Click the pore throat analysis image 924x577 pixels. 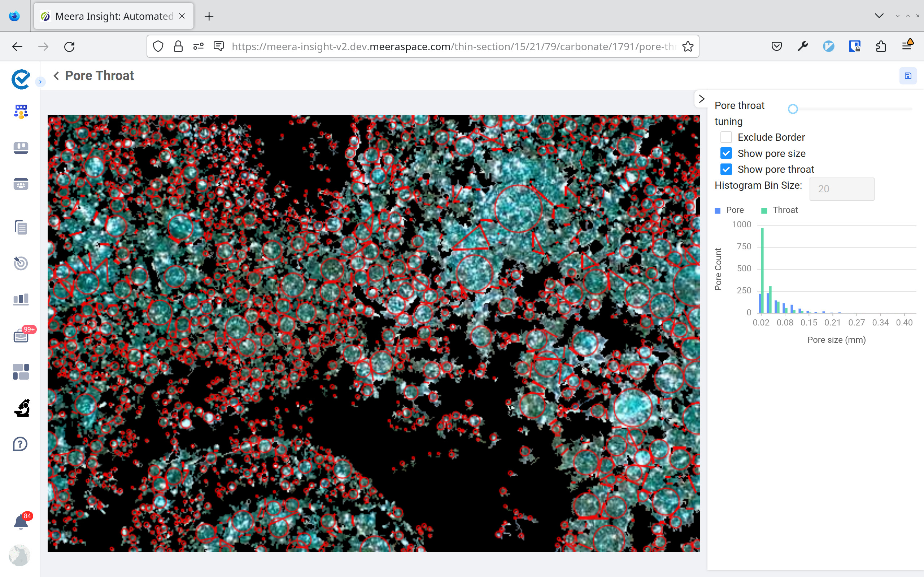coord(374,333)
